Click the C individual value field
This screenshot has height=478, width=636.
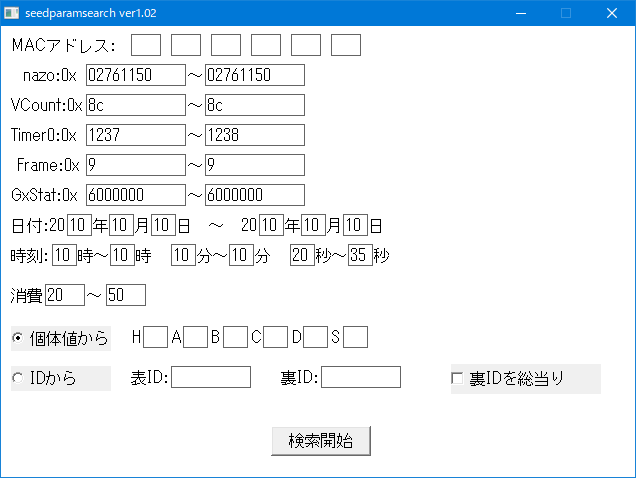click(x=275, y=337)
